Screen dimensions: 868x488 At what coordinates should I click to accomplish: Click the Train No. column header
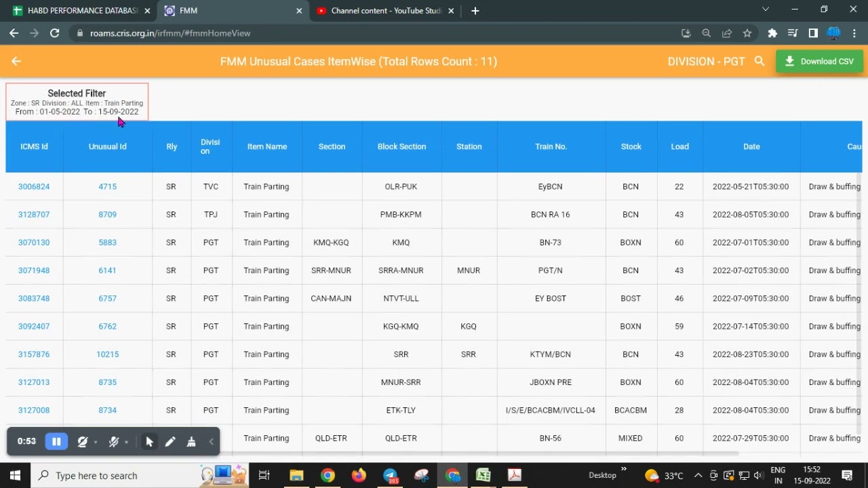(551, 146)
